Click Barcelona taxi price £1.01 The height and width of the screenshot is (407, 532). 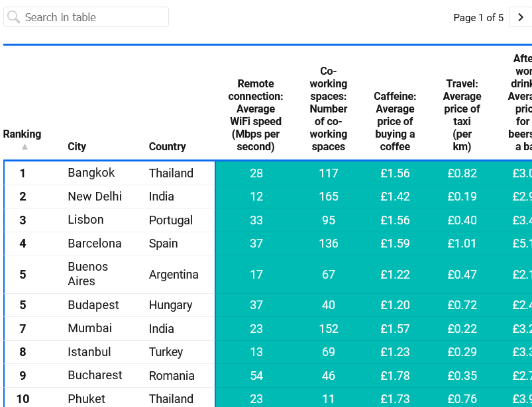[462, 244]
